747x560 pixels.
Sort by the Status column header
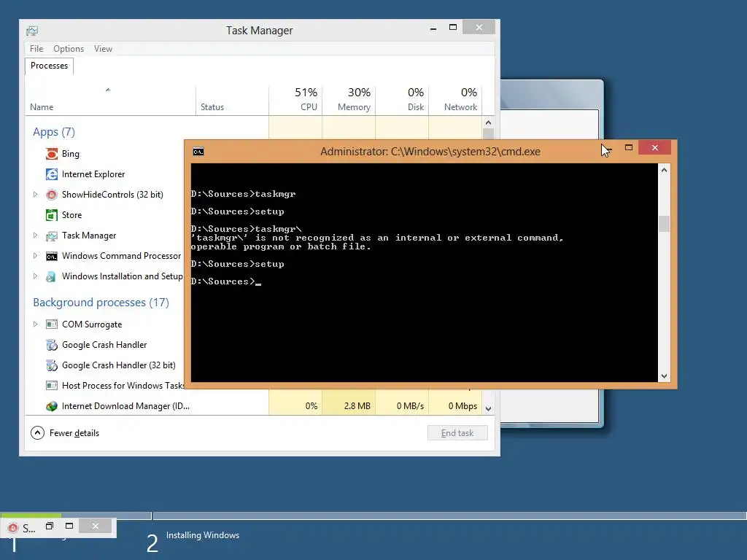232,100
